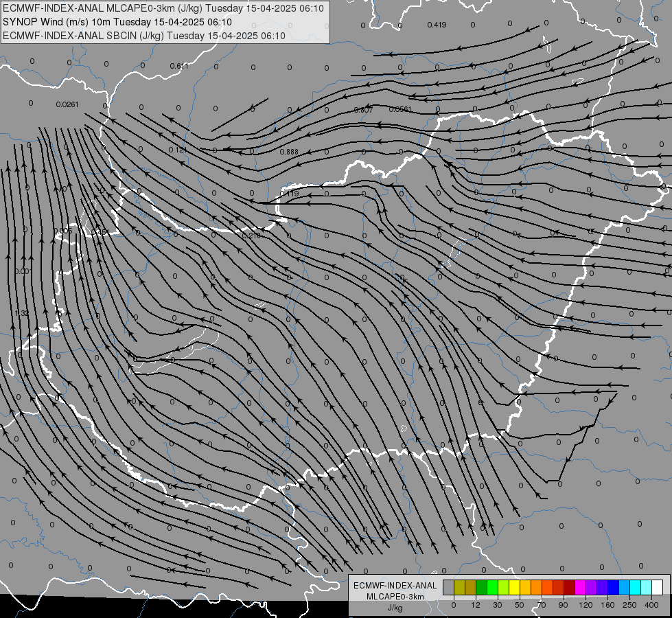The image size is (672, 618).
Task: Select the white legend swatch
Action: (x=658, y=588)
